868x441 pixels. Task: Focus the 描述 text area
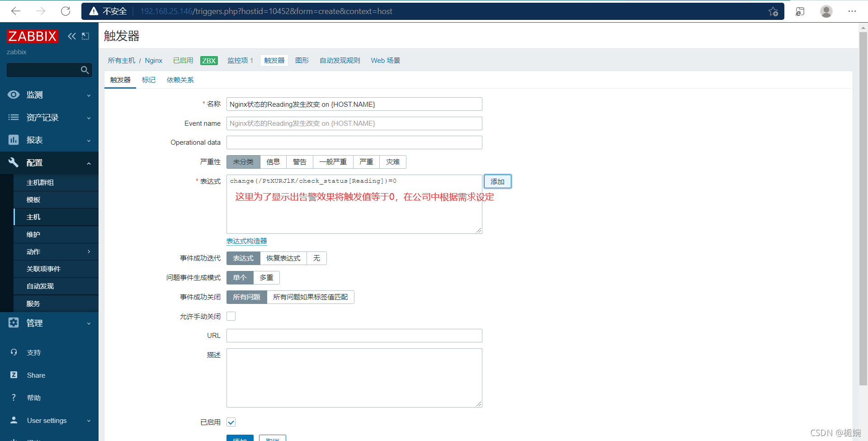[354, 378]
